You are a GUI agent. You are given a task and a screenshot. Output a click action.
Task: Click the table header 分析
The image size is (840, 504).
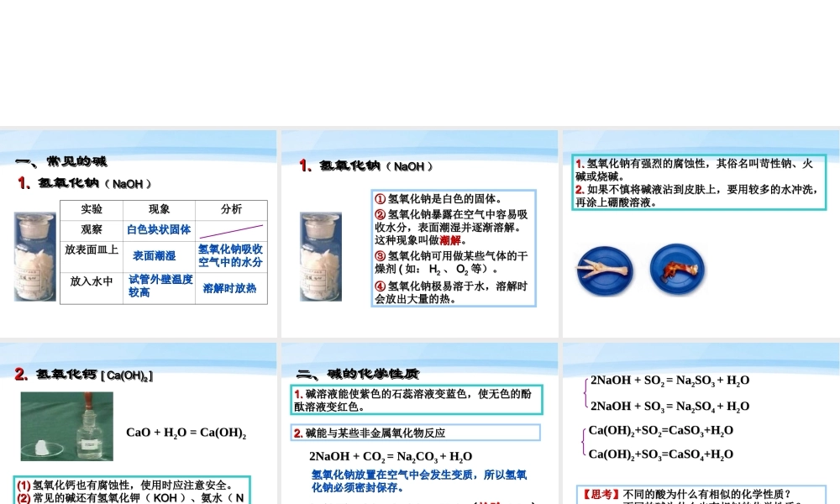(232, 209)
